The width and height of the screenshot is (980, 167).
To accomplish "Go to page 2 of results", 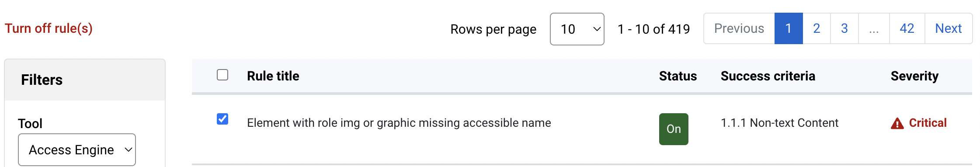I will point(817,28).
